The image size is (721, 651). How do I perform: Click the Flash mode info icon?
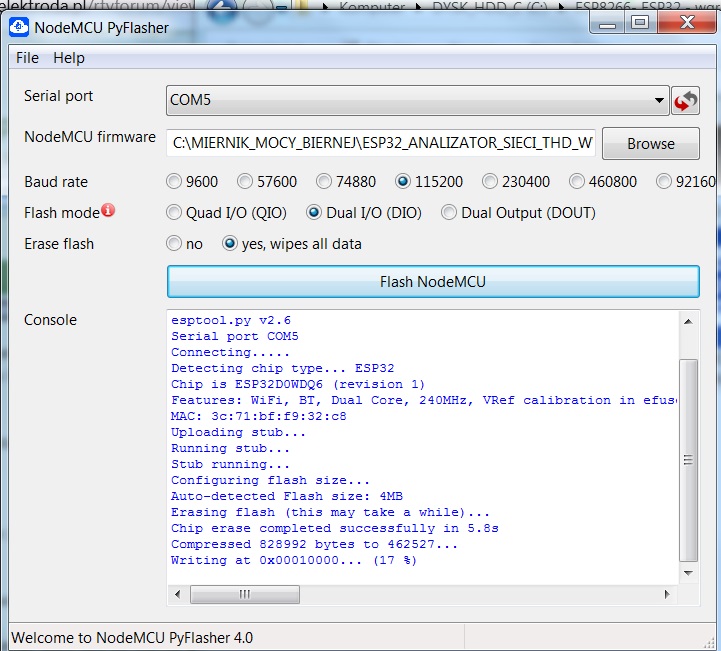[x=108, y=211]
